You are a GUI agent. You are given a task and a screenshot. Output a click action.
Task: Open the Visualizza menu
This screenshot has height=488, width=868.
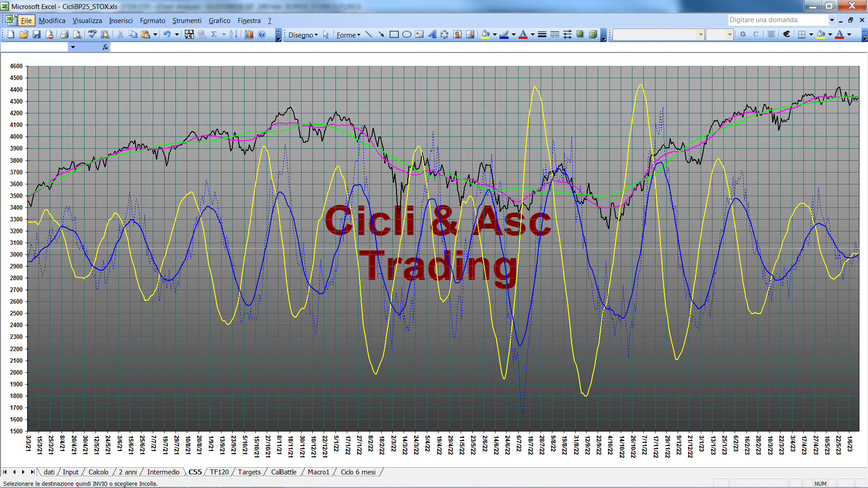click(87, 20)
